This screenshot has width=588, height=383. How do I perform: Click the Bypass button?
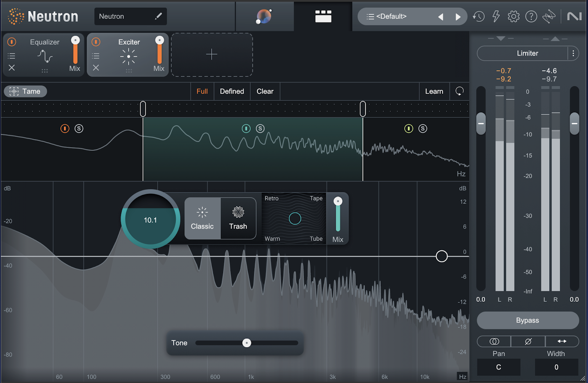528,320
